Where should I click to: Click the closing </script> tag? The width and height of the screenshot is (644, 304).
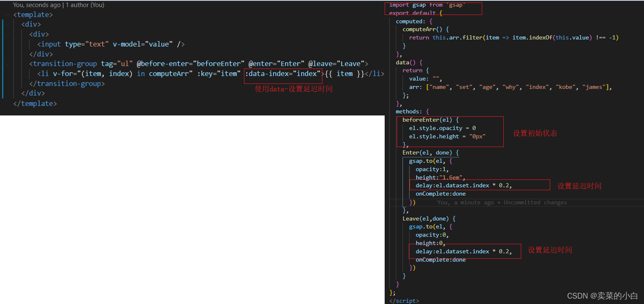point(404,301)
